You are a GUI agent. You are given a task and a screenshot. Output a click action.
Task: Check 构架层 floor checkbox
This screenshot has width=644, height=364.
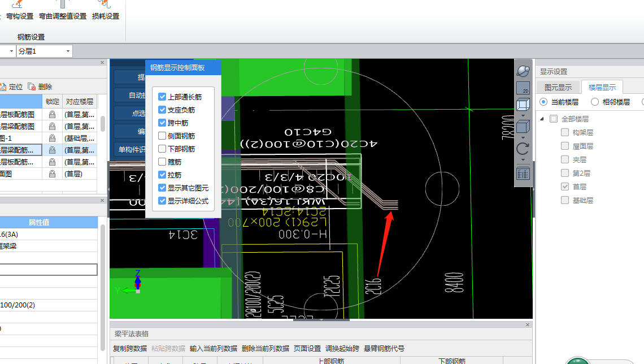(565, 132)
